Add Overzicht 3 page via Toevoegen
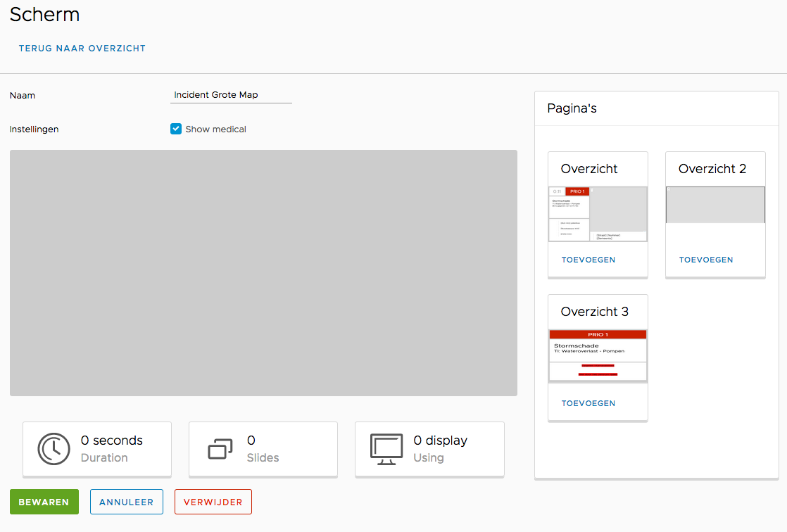 click(x=588, y=403)
